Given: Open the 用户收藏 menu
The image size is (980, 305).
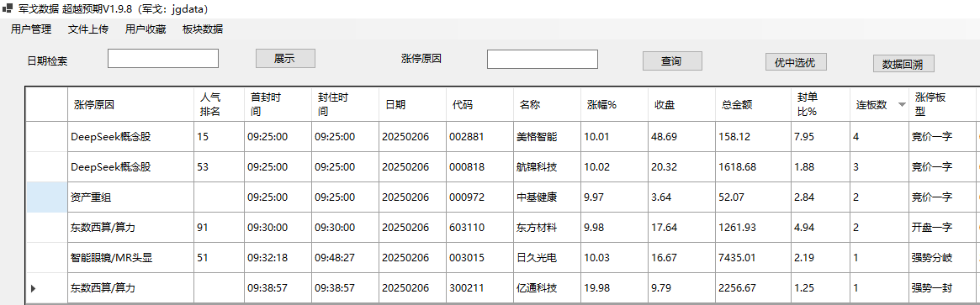Looking at the screenshot, I should coord(146,29).
